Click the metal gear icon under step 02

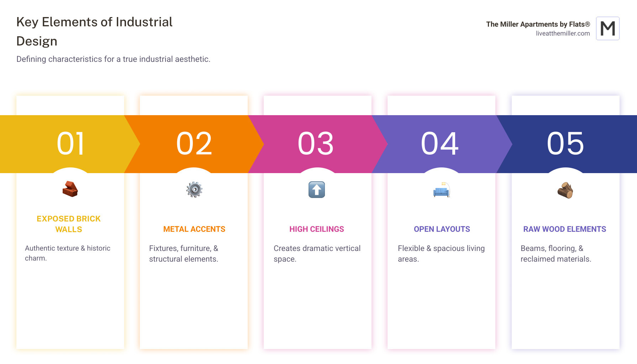click(194, 189)
